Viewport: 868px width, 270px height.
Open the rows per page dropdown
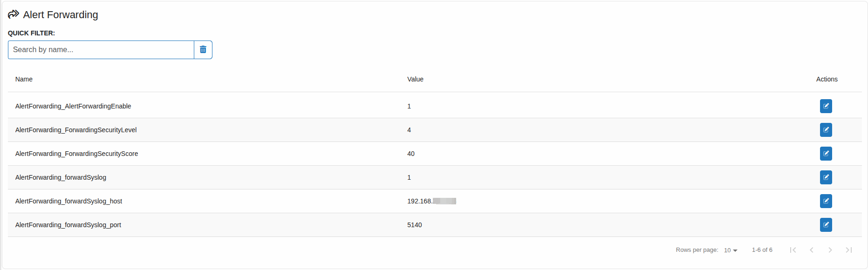731,250
